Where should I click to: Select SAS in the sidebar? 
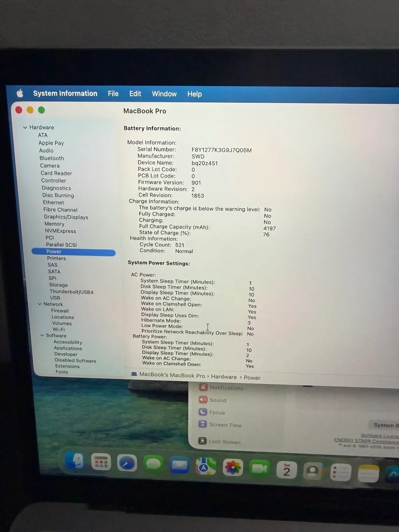53,265
